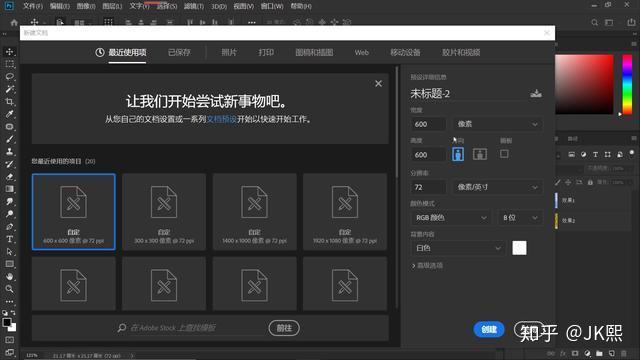
Task: Select the Move tool in the toolbox
Action: coord(9,52)
